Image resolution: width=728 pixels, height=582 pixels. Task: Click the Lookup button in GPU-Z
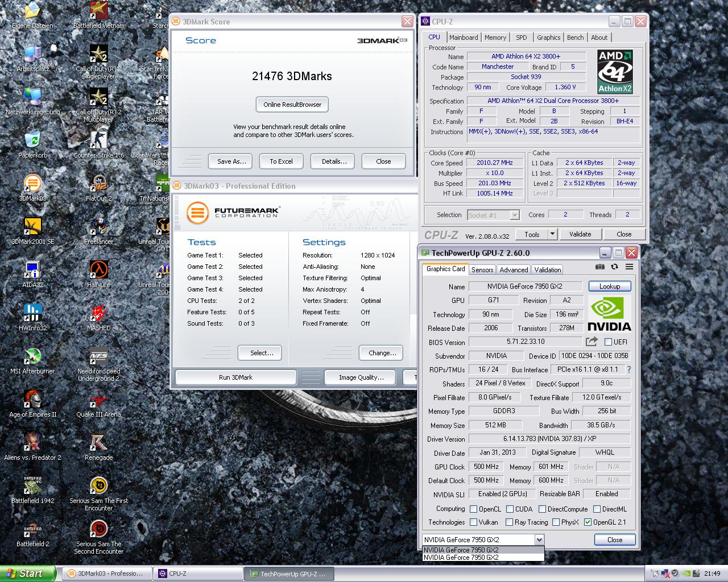pos(610,286)
